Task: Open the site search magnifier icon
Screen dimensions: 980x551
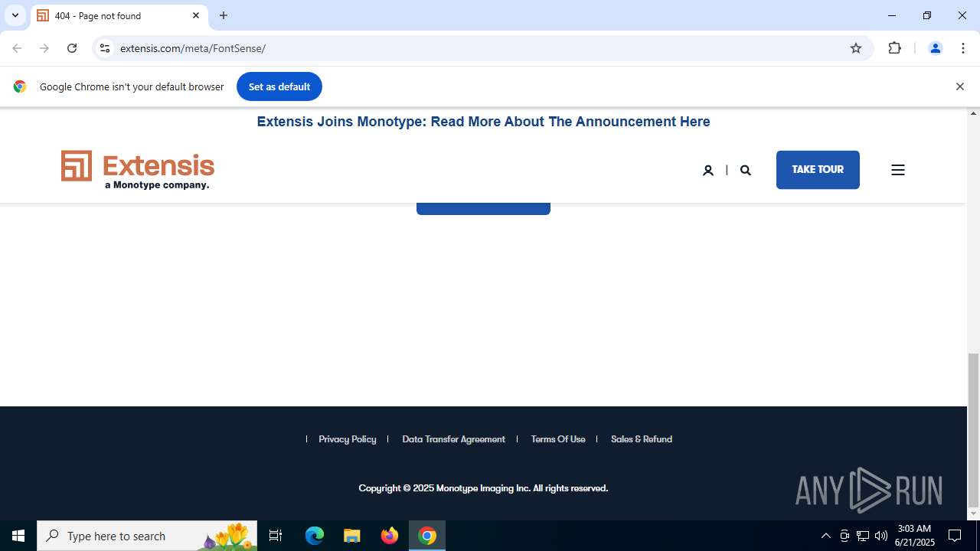Action: pyautogui.click(x=746, y=170)
